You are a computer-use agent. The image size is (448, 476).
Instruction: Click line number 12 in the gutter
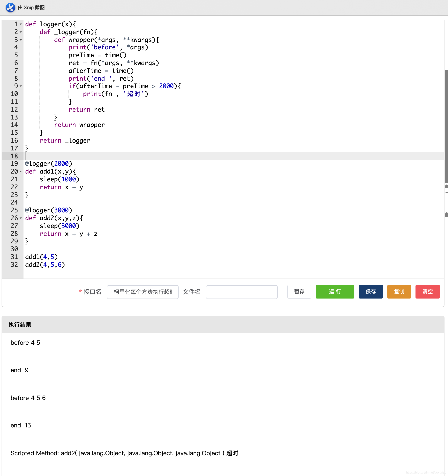[x=14, y=110]
